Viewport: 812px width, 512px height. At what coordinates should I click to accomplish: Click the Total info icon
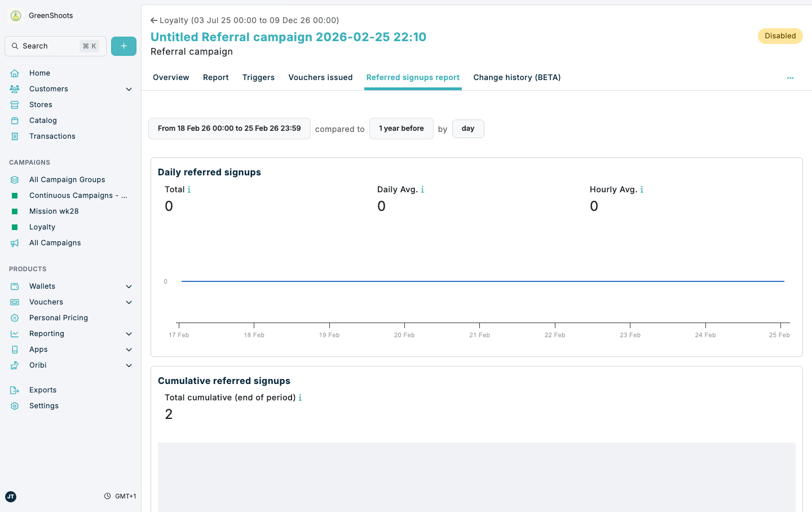[188, 189]
